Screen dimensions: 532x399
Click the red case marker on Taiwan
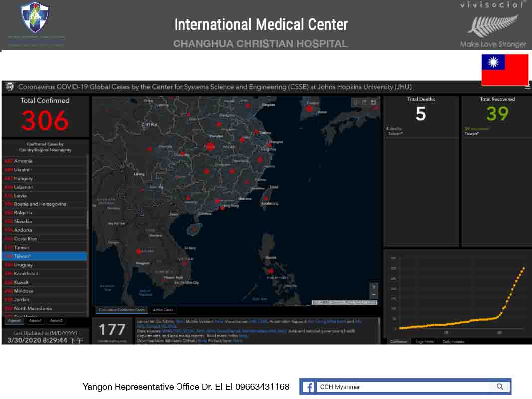[x=266, y=198]
